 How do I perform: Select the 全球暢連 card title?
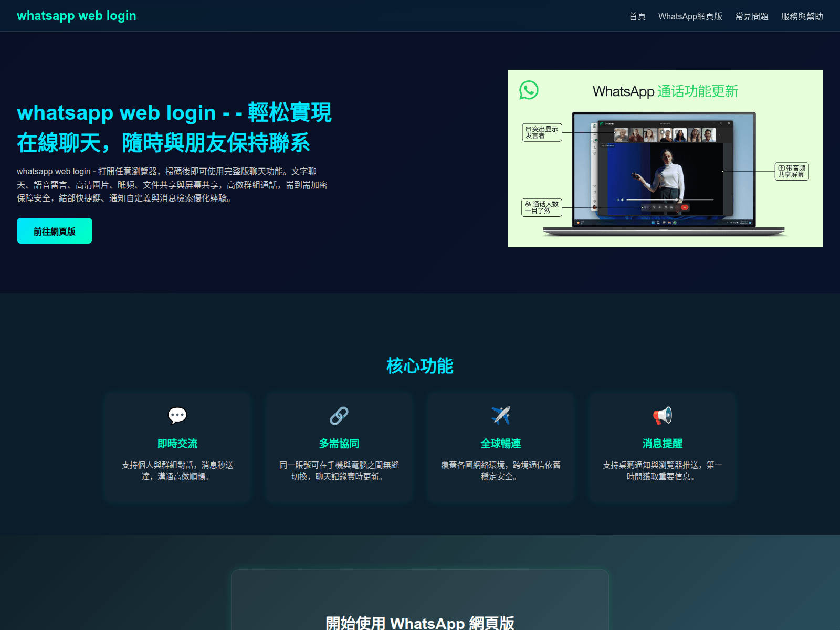pyautogui.click(x=501, y=444)
